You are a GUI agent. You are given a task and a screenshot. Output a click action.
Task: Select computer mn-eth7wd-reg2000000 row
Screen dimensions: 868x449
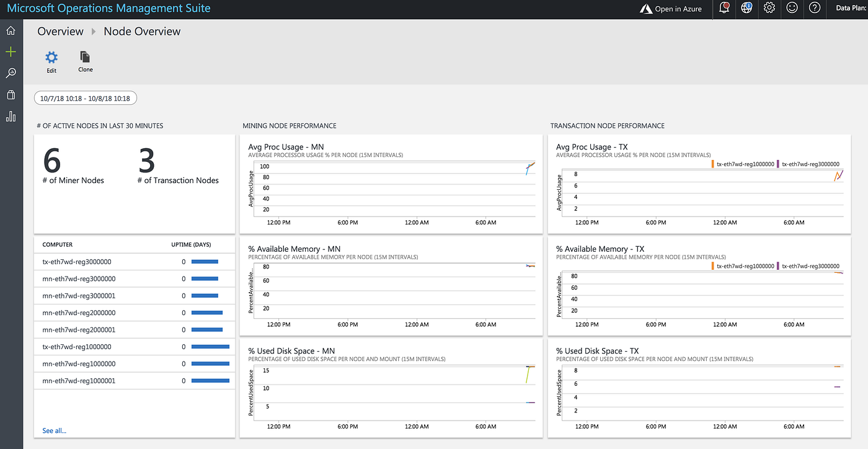[x=135, y=313]
